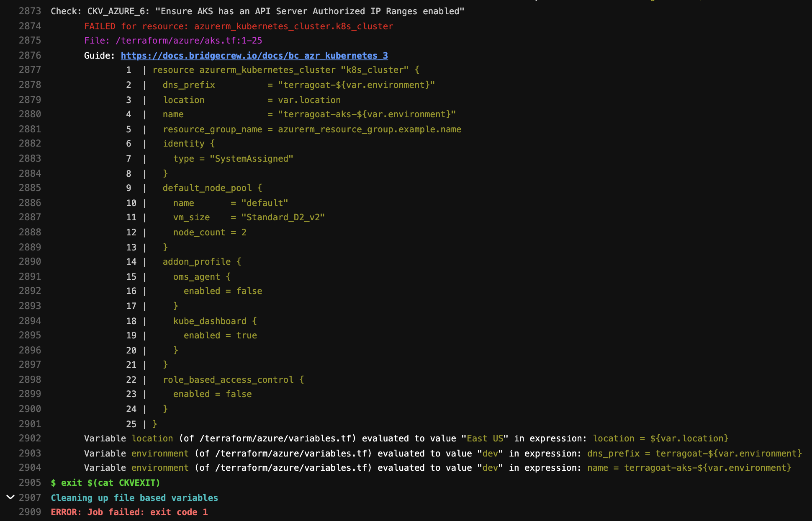Screen dimensions: 812x521
Task: Click line number 2876 beside Guide
Action: point(30,55)
